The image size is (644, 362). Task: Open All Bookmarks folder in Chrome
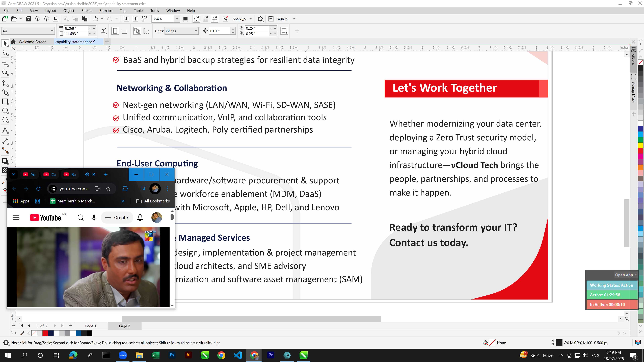[153, 201]
